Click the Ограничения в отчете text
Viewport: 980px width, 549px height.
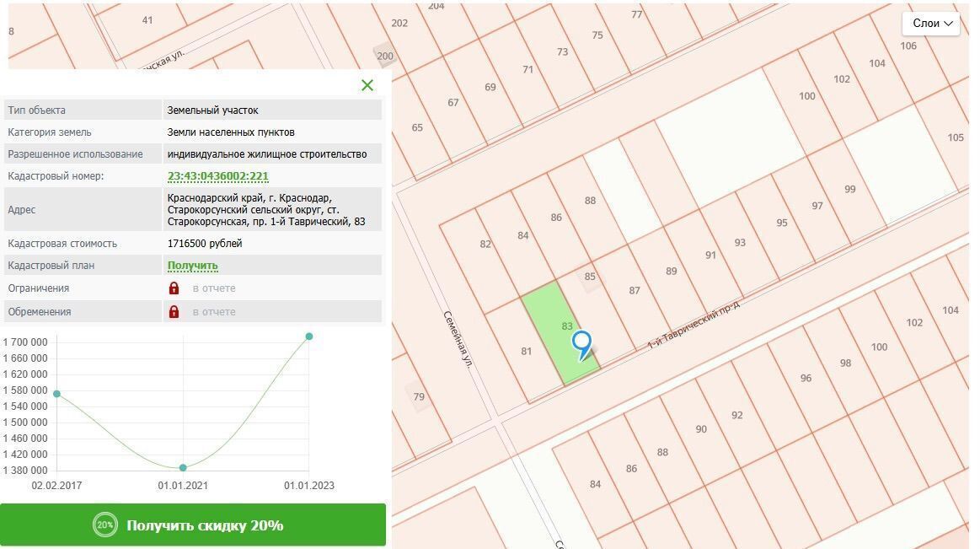pos(214,288)
